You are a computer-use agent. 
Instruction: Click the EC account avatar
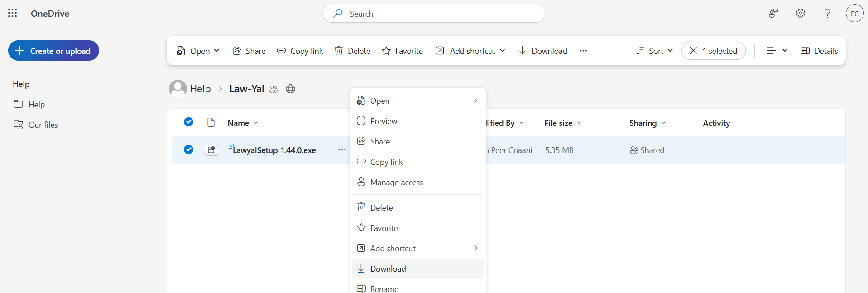click(854, 13)
